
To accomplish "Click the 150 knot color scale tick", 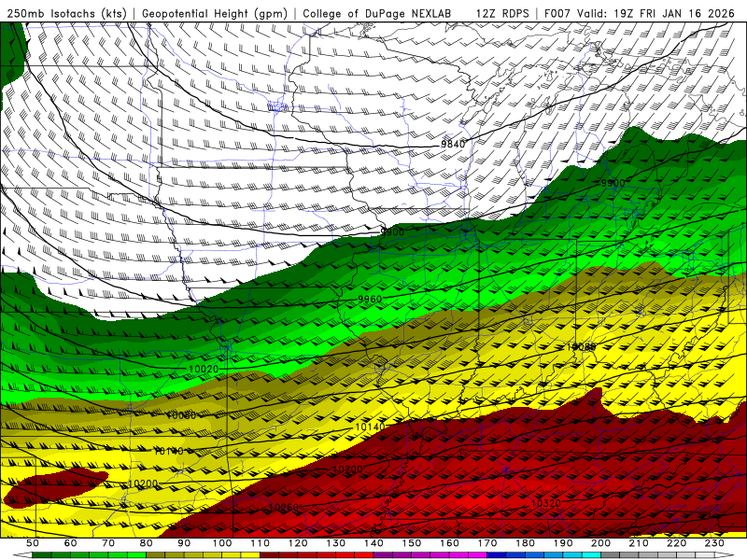I will pyautogui.click(x=412, y=543).
